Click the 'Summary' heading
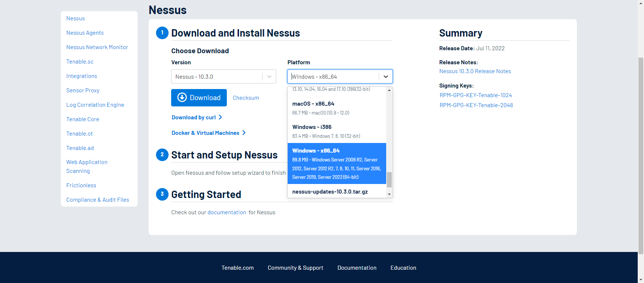 click(461, 33)
